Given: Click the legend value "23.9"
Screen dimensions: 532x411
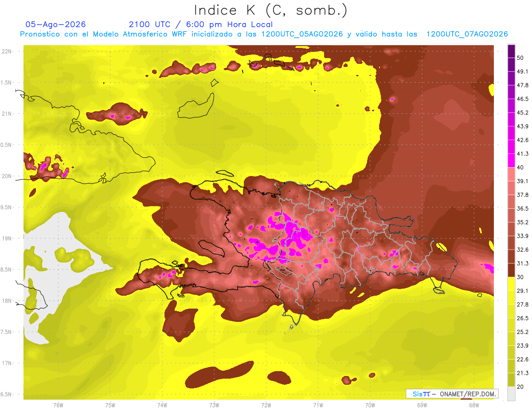Looking at the screenshot, I should pyautogui.click(x=522, y=346).
